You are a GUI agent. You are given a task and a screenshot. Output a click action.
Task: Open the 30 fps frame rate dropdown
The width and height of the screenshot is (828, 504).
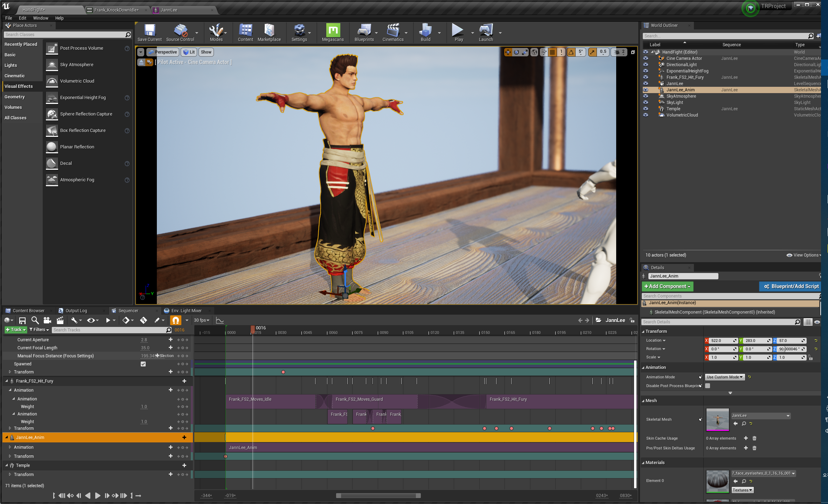pyautogui.click(x=202, y=320)
